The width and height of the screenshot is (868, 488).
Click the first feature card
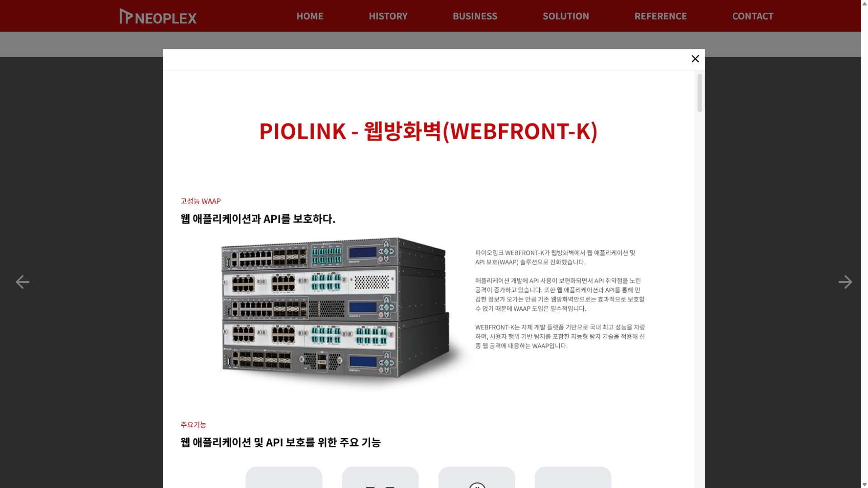click(x=284, y=477)
